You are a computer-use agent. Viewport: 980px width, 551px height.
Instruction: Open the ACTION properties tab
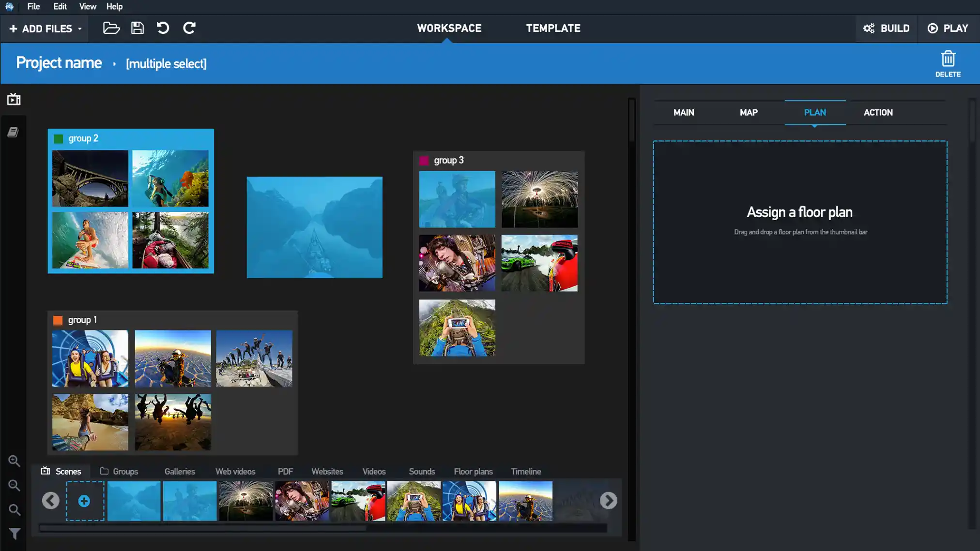pos(878,113)
